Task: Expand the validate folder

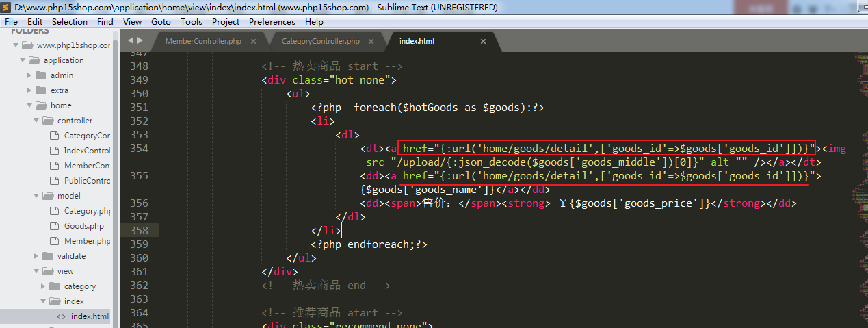Action: coord(36,256)
